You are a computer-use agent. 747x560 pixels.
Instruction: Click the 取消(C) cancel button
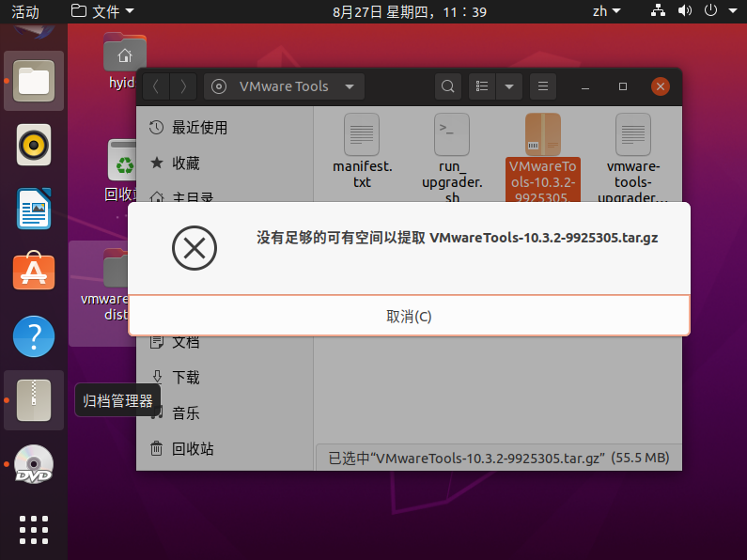click(x=409, y=316)
